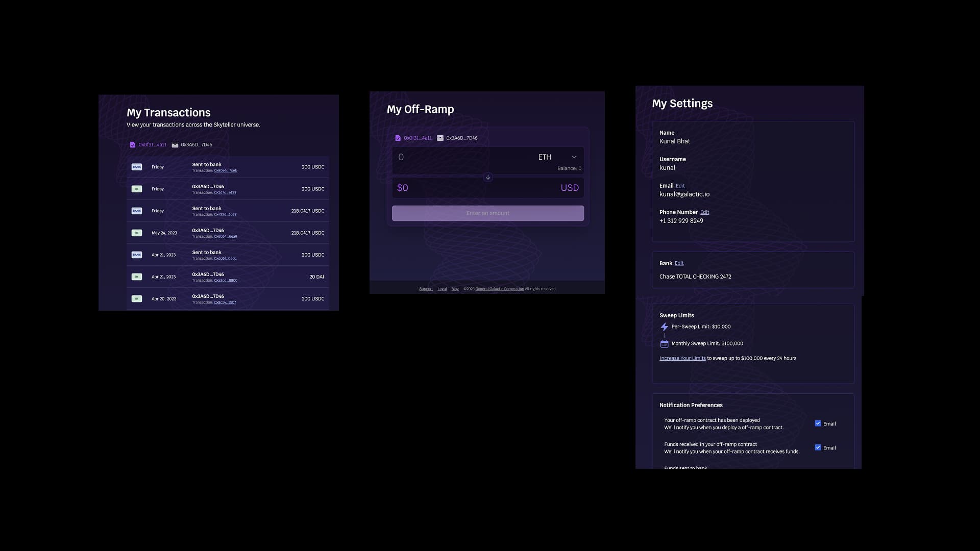Click the IN badge on the May 24 transaction

pos(136,232)
